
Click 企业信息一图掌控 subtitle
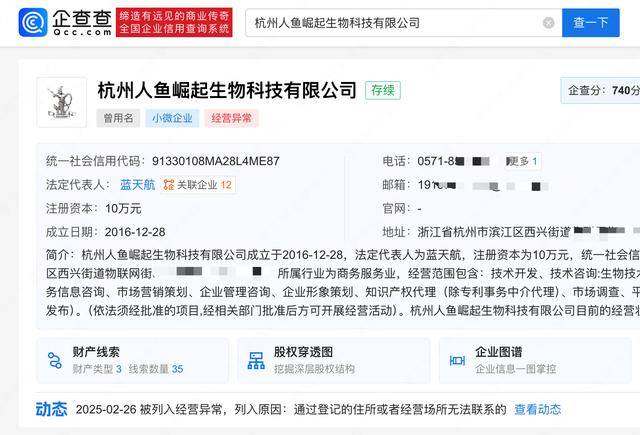[516, 369]
